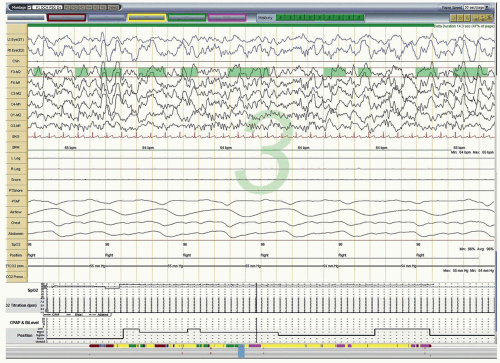Click the first small button after the montage name
500x363 pixels.
coord(67,7)
